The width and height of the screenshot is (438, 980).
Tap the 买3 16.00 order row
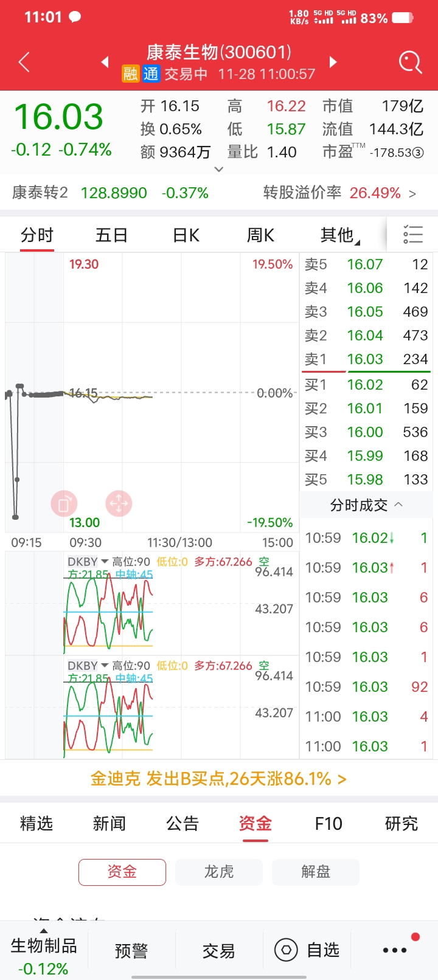point(366,432)
